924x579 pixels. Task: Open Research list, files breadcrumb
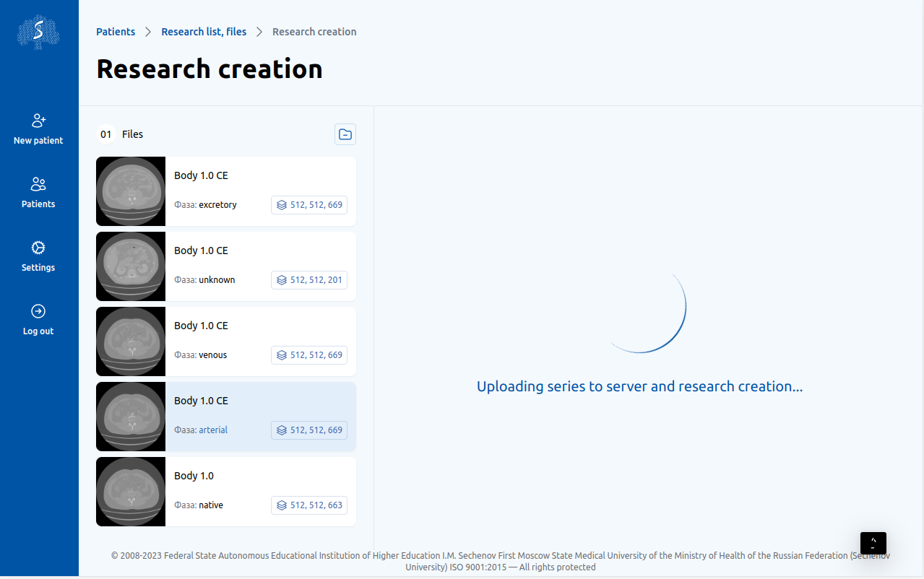coord(204,32)
